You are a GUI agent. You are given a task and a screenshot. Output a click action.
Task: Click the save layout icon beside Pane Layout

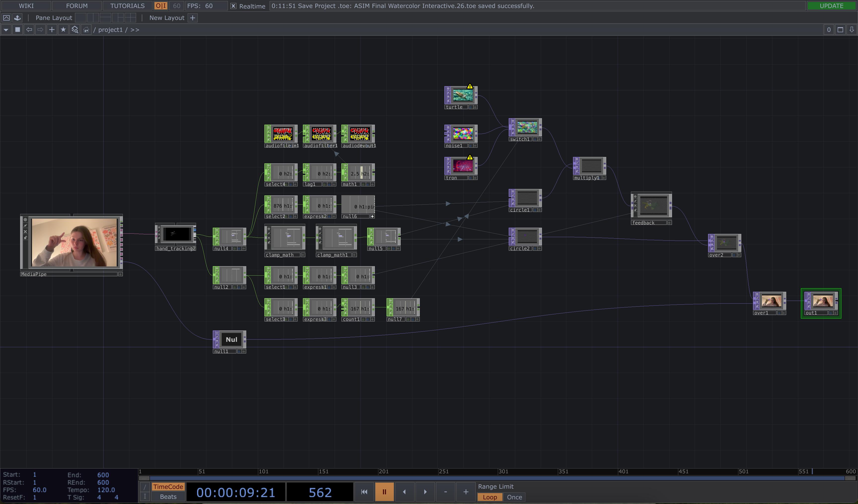point(17,18)
